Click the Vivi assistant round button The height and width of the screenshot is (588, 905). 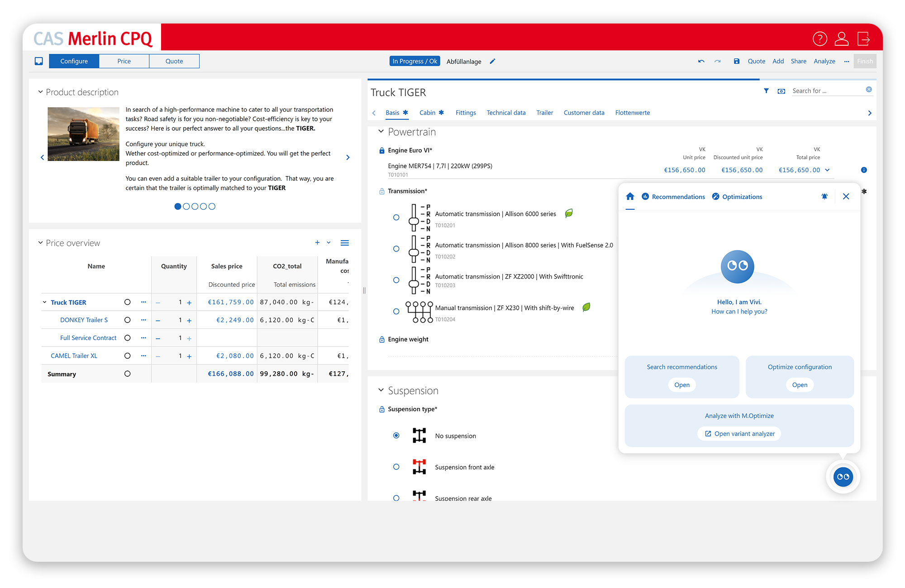coord(843,477)
